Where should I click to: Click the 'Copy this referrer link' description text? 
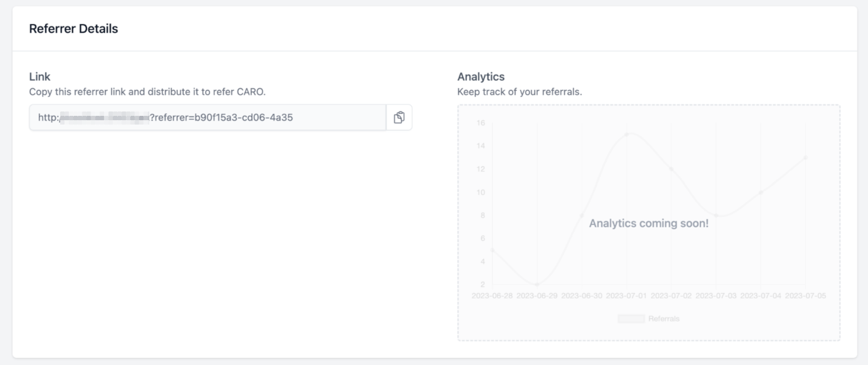(147, 92)
